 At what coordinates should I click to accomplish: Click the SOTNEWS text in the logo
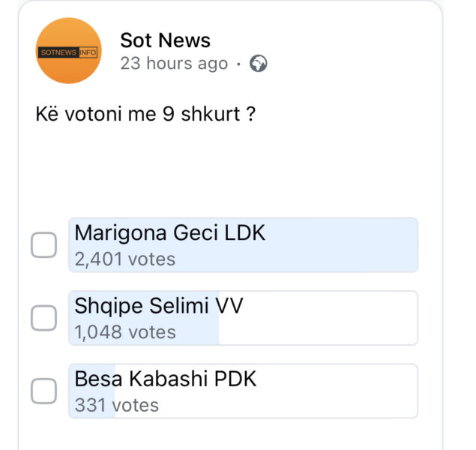58,52
